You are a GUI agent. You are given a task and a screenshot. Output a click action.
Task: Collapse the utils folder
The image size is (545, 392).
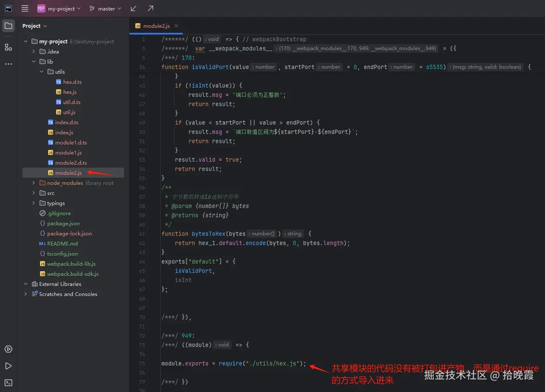(x=42, y=72)
